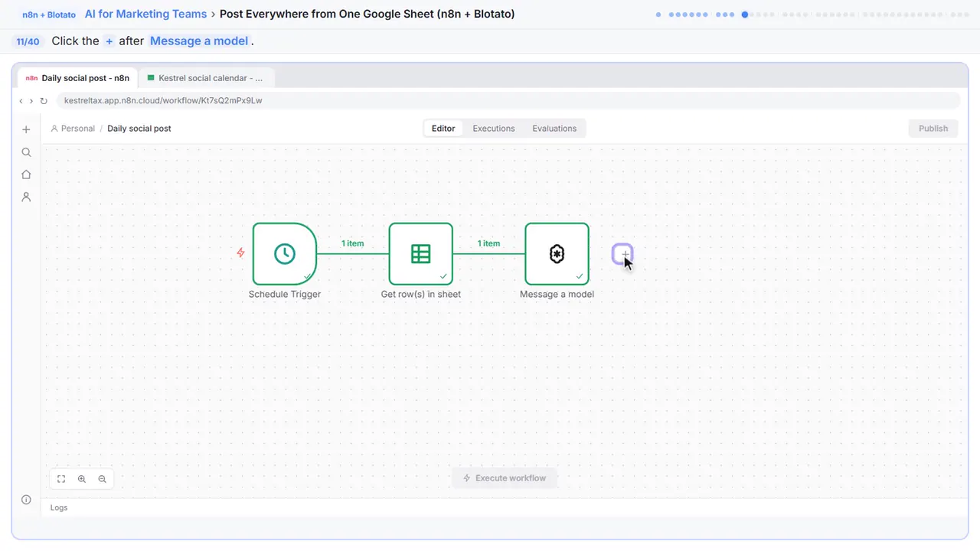Open the AI for Marketing Teams link
The height and width of the screenshot is (551, 980).
[x=146, y=14]
